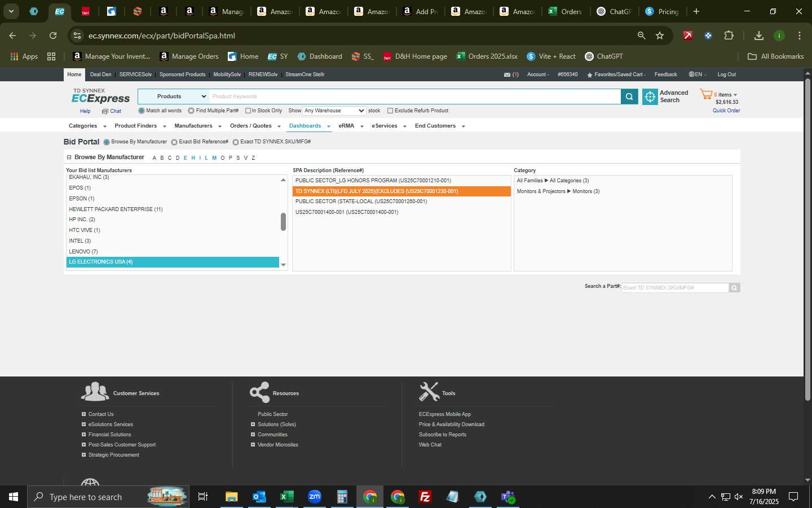812x508 pixels.
Task: Open Microsoft Teams from the taskbar
Action: pyautogui.click(x=508, y=497)
